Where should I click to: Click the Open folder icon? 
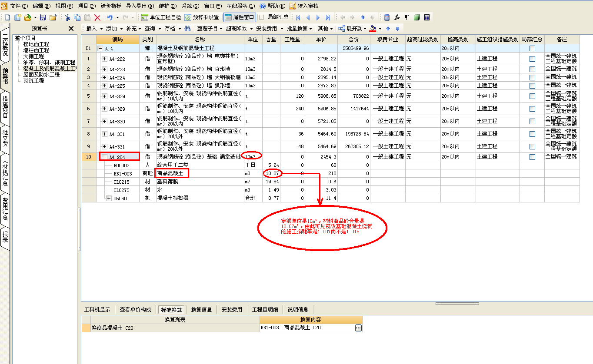pyautogui.click(x=28, y=17)
